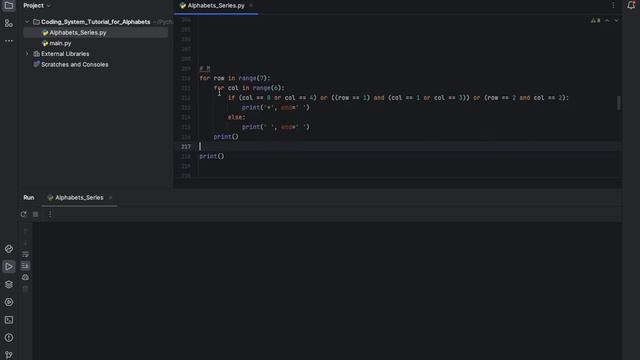Expand External Libraries node
Image resolution: width=640 pixels, height=360 pixels.
click(x=27, y=54)
